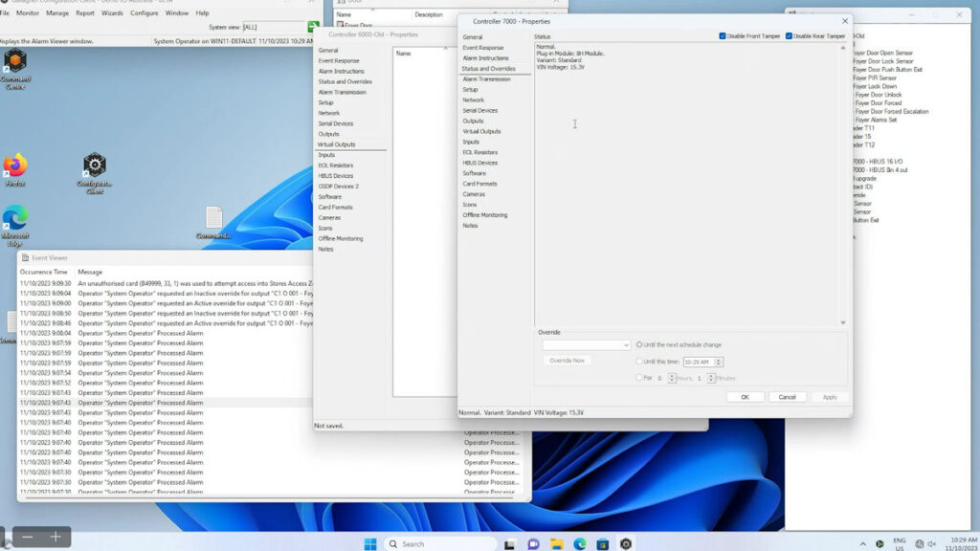Click the Microsoft Store taskbar icon
This screenshot has width=980, height=551.
(603, 543)
